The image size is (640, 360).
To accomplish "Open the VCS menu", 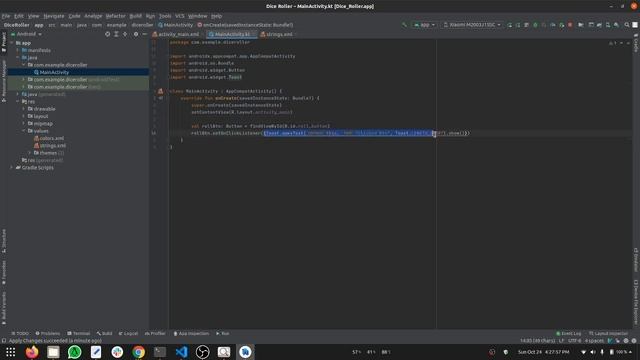I will point(180,16).
